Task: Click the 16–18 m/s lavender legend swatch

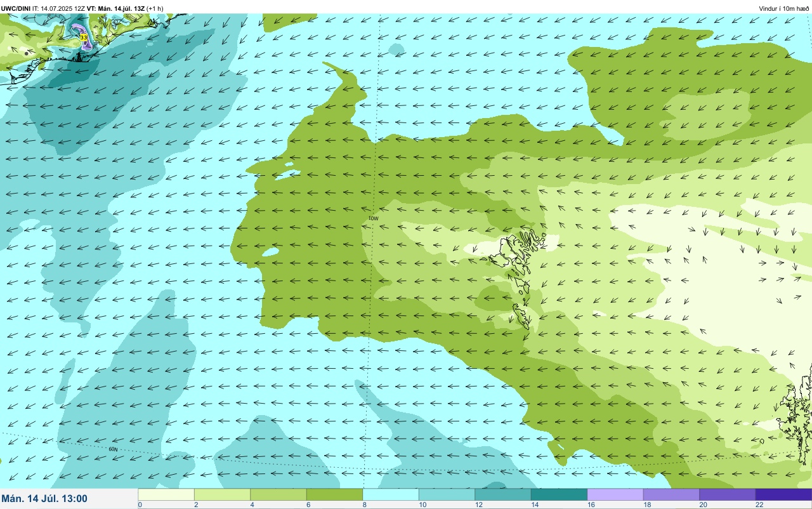Action: tap(615, 494)
